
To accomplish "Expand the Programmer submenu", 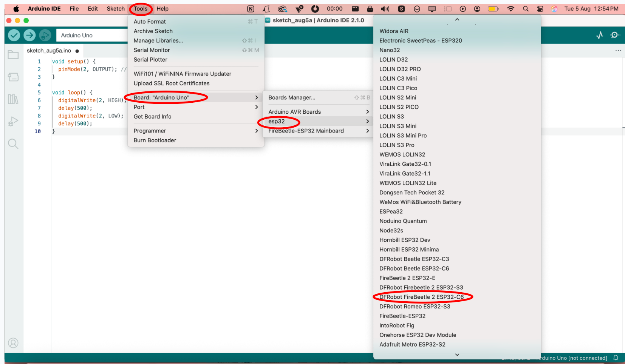I will 196,131.
